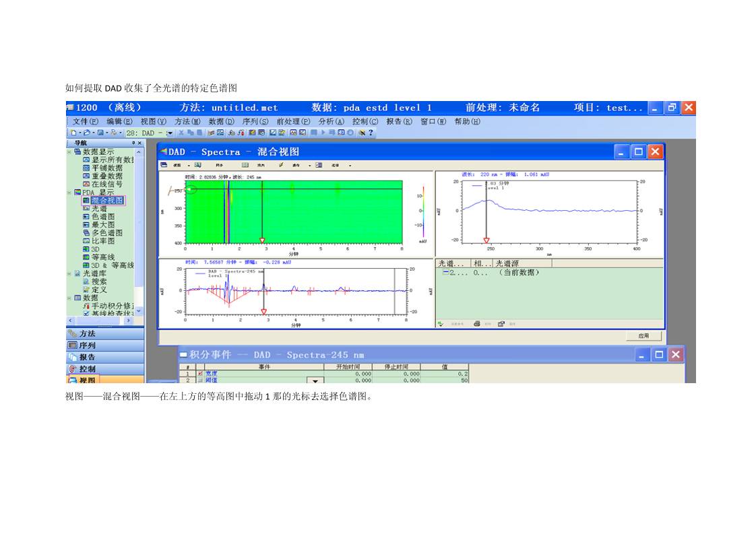Open 搜索 under spectrum library
The image size is (756, 534).
coord(99,281)
